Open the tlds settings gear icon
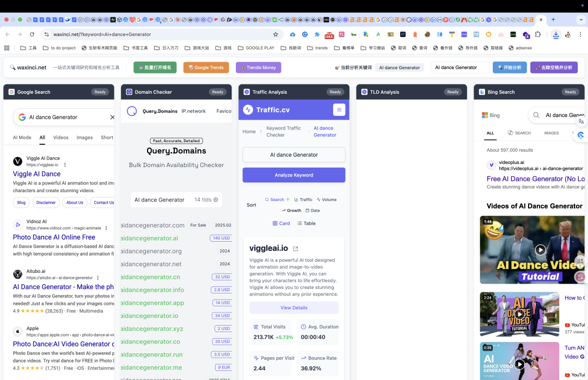The height and width of the screenshot is (380, 588). [216, 200]
